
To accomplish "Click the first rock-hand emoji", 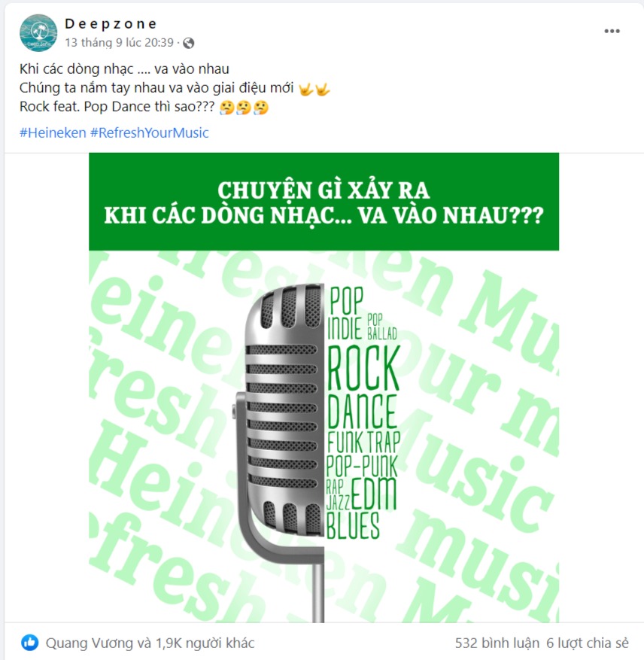I will (x=305, y=89).
